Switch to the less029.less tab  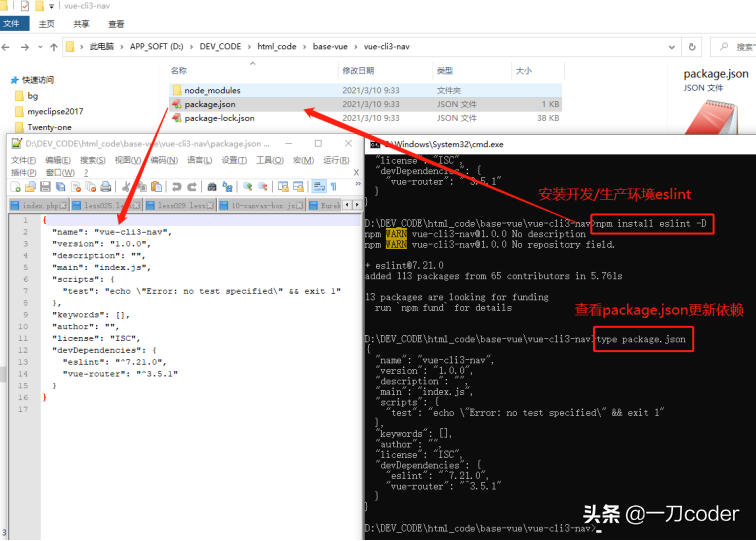point(180,205)
